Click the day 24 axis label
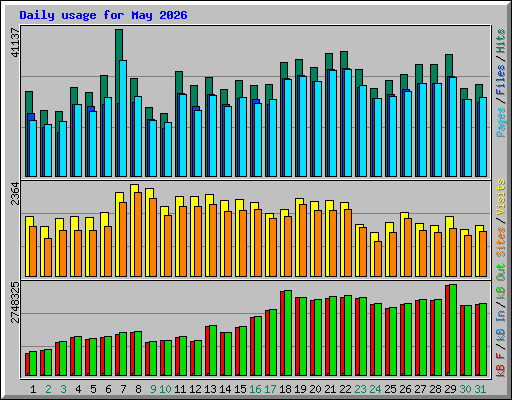The width and height of the screenshot is (512, 400). pyautogui.click(x=375, y=389)
